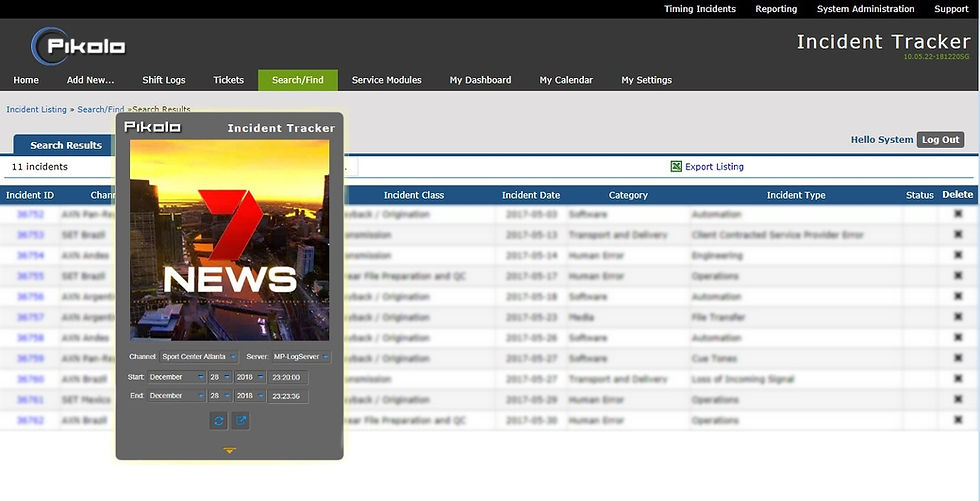Sort by the Incident Class column header
Screen dimensions: 980x501
click(x=414, y=195)
